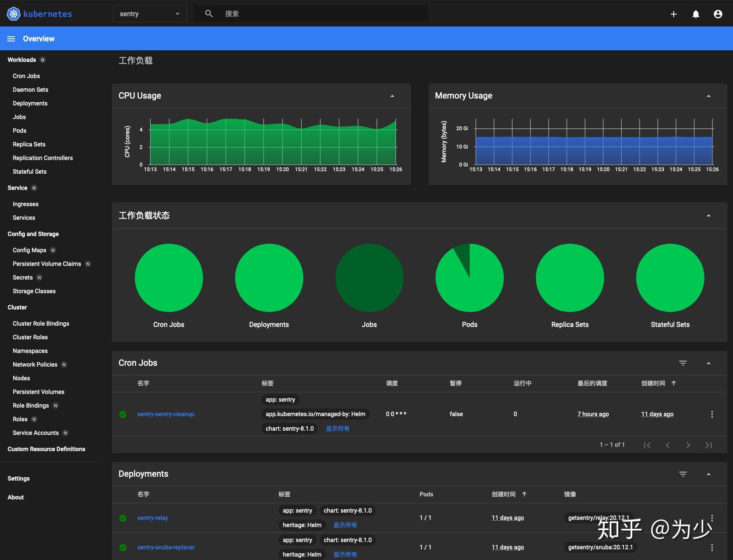This screenshot has height=560, width=733.
Task: Open the sentry-snuba-replacer deployment link
Action: (166, 547)
